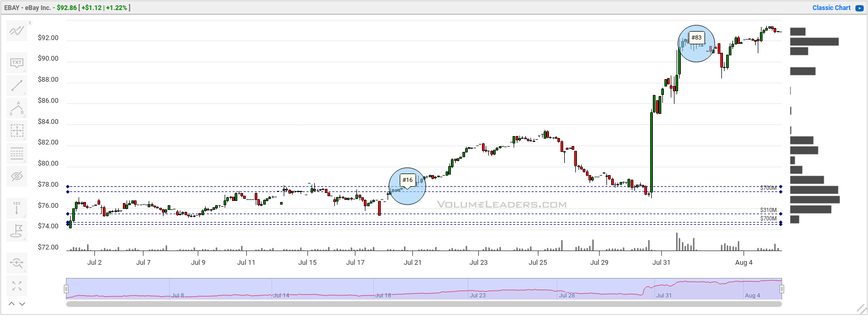Open the Classic Chart link
868x327 pixels.
tap(832, 8)
